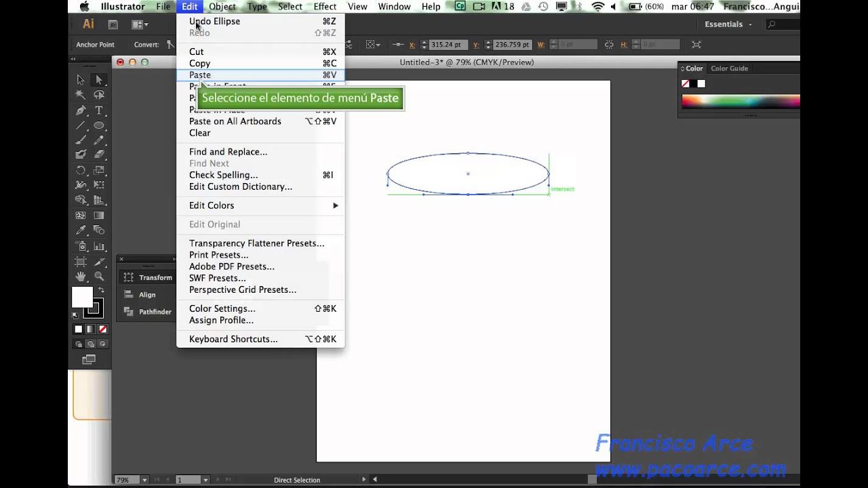
Task: Set paint mode to Gradient
Action: [91, 329]
